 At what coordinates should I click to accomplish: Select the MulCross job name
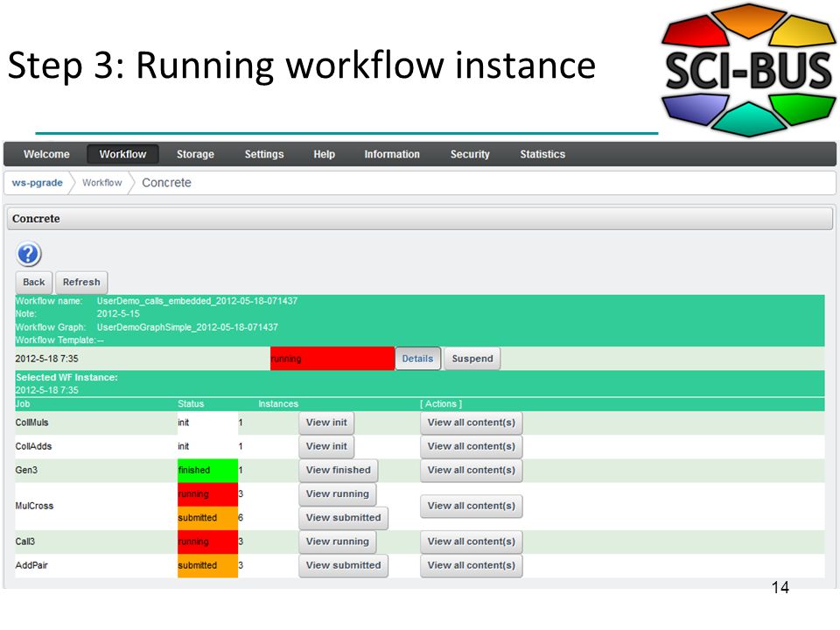(34, 506)
